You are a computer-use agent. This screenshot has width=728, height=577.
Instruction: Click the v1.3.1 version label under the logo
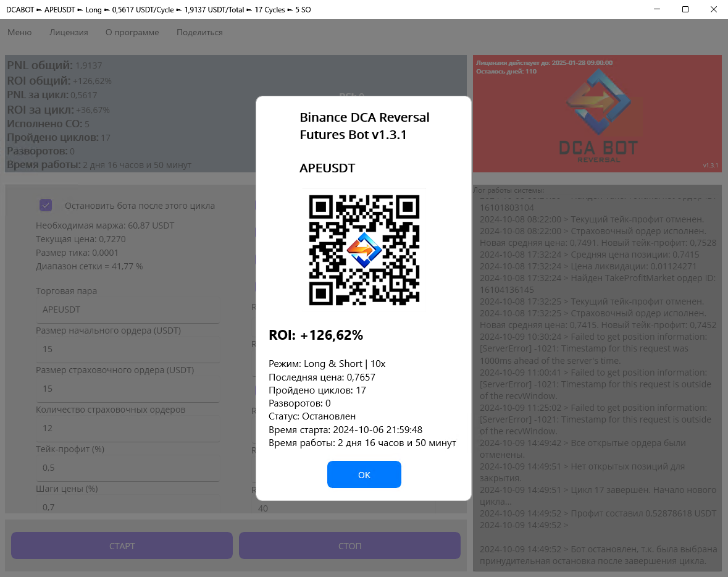[x=710, y=166]
